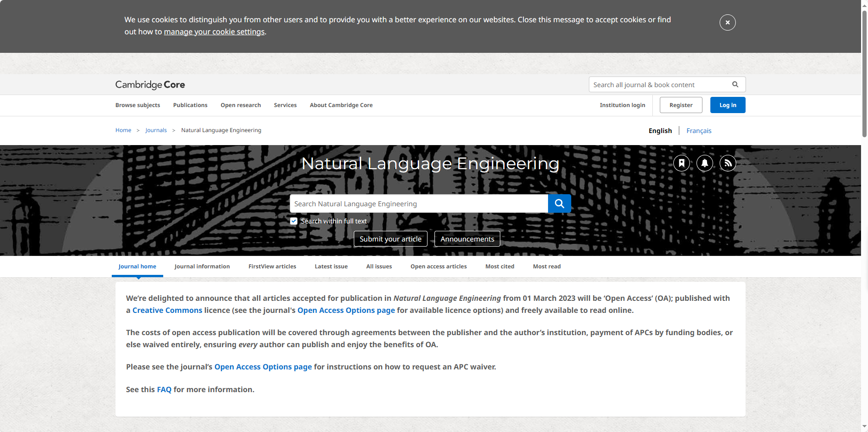868x432 pixels.
Task: Click Submit your article button
Action: 390,239
